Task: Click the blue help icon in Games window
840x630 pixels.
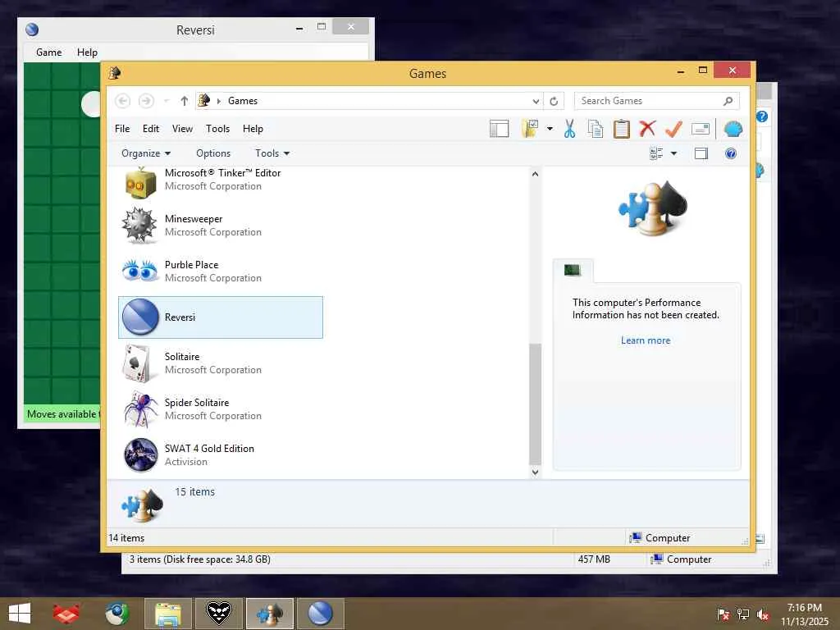Action: [x=731, y=153]
